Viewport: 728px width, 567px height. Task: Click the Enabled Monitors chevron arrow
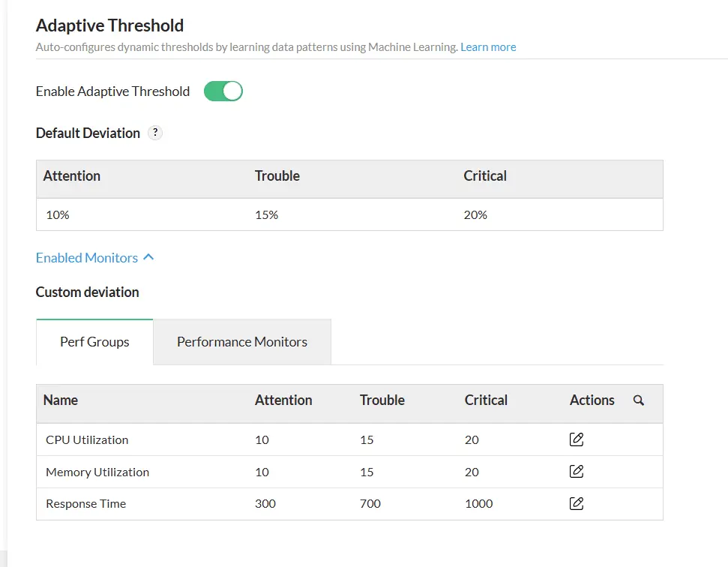tap(147, 256)
